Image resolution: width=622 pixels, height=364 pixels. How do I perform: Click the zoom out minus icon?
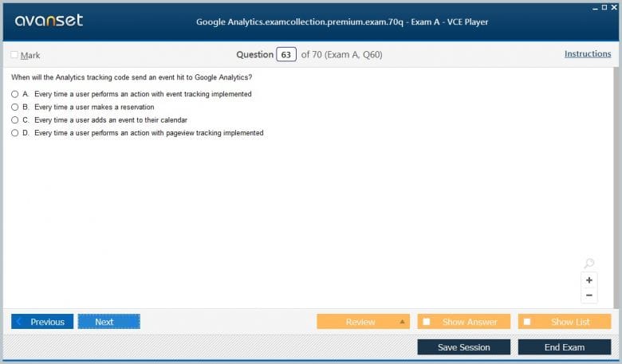[589, 296]
